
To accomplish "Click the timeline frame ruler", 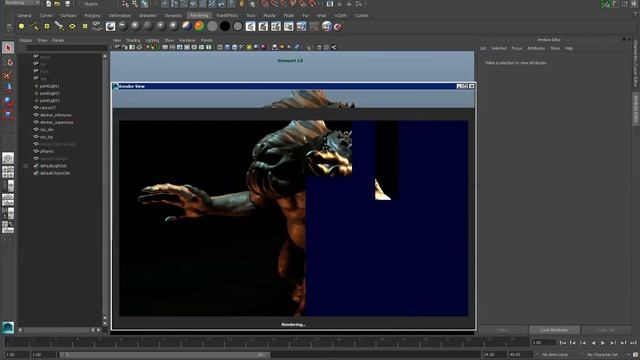I will coord(266,342).
